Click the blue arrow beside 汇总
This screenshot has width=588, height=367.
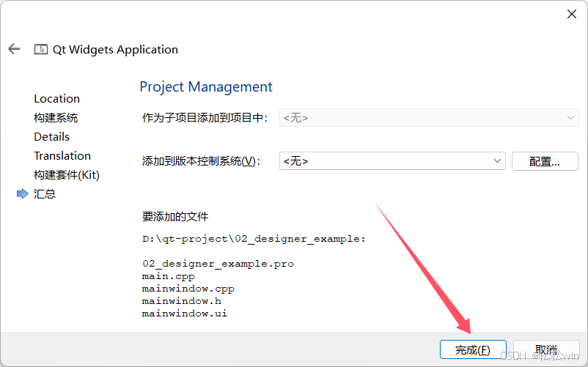click(x=23, y=193)
